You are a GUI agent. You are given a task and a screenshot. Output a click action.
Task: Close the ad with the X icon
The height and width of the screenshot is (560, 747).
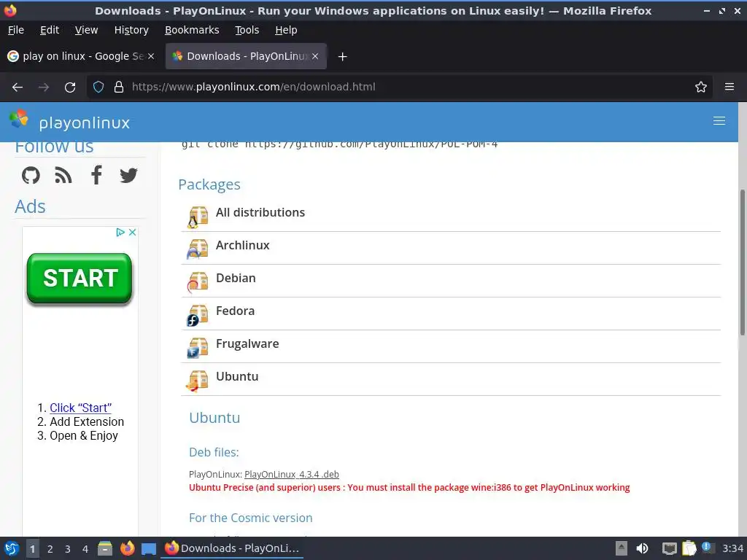point(133,232)
